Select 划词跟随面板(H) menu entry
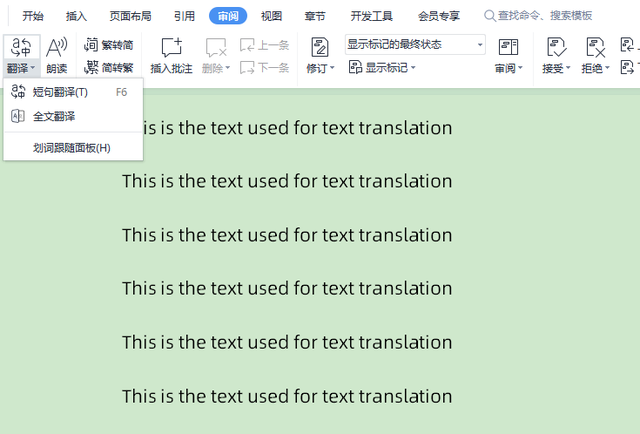Viewport: 640px width, 434px height. click(73, 148)
